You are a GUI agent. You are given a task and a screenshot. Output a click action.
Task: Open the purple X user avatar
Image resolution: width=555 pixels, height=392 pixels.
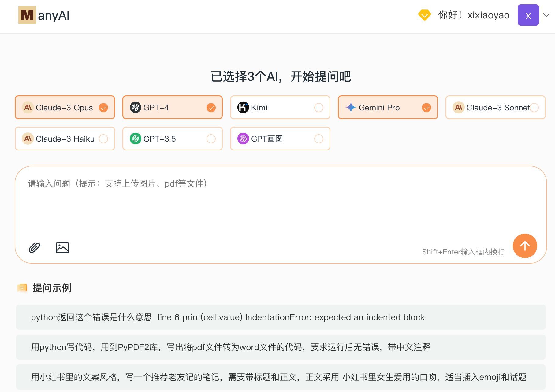click(x=528, y=15)
